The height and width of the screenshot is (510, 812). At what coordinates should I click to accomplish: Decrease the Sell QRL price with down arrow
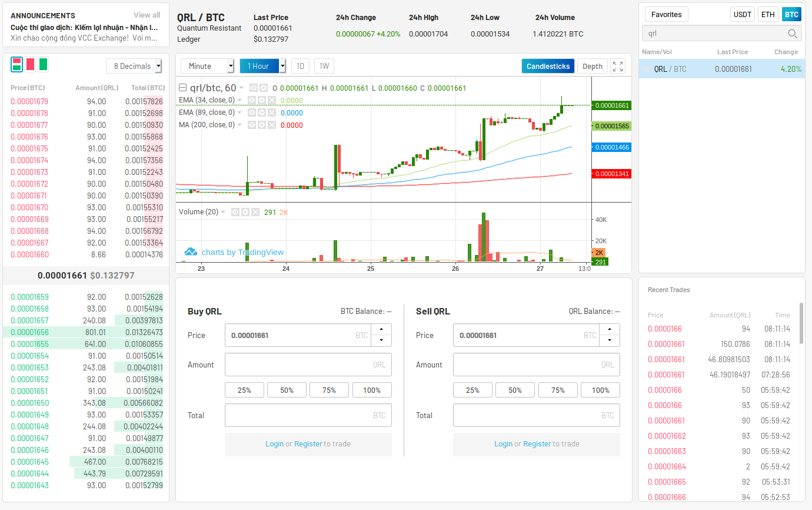(610, 340)
